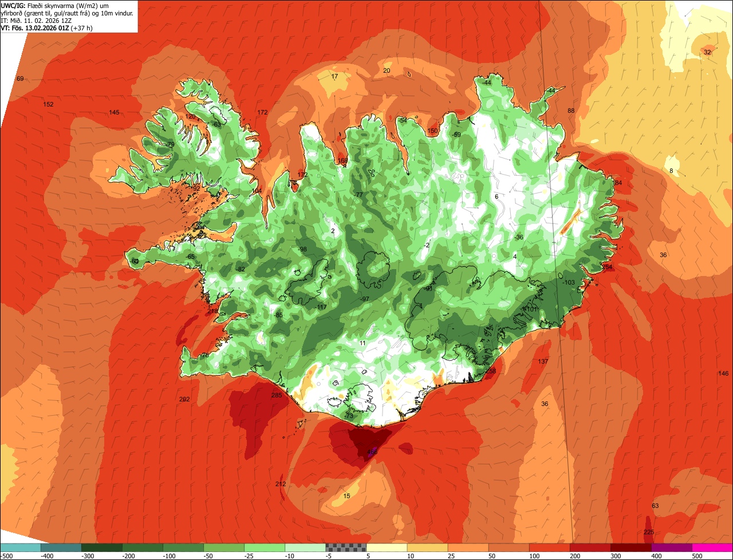
Task: Select the dark red swatch between 300 and 400
Action: (x=631, y=547)
